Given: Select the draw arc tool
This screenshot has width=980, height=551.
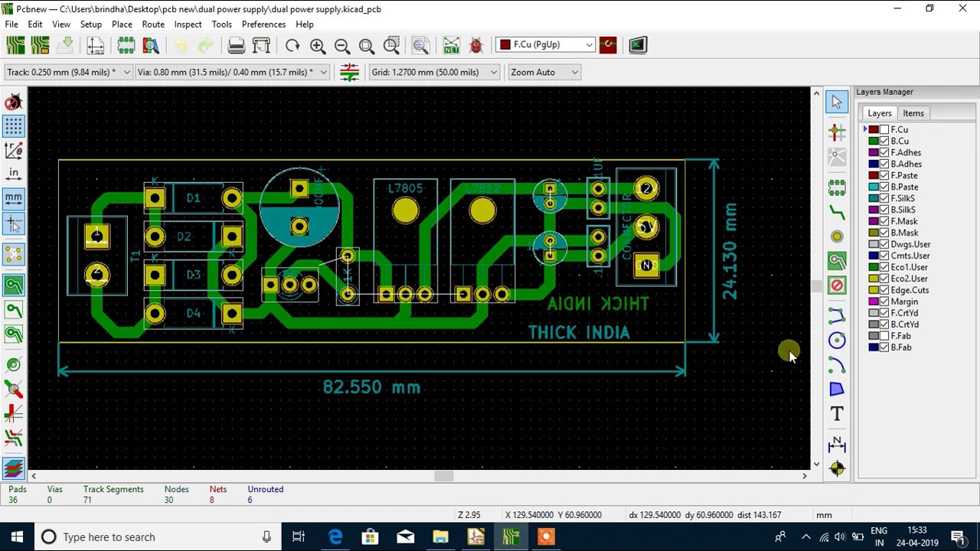Looking at the screenshot, I should (x=837, y=364).
